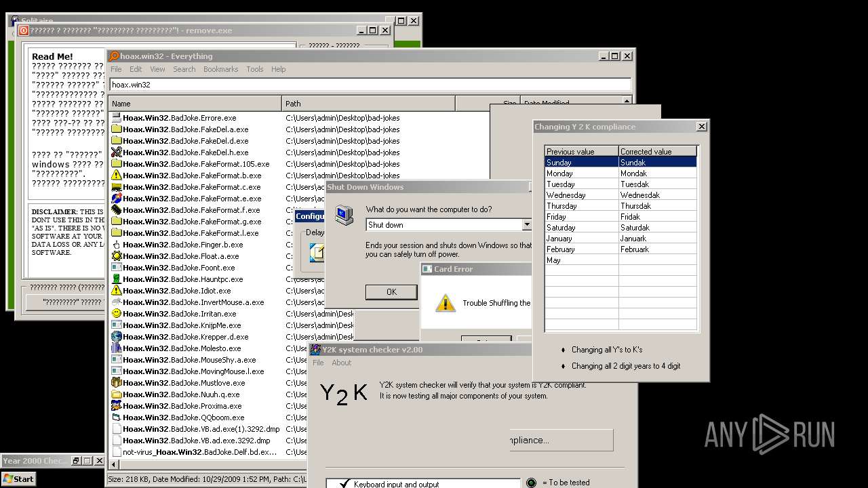Viewport: 868px width, 488px height.
Task: Click the Y2K system checker wizard icon
Action: [x=315, y=350]
